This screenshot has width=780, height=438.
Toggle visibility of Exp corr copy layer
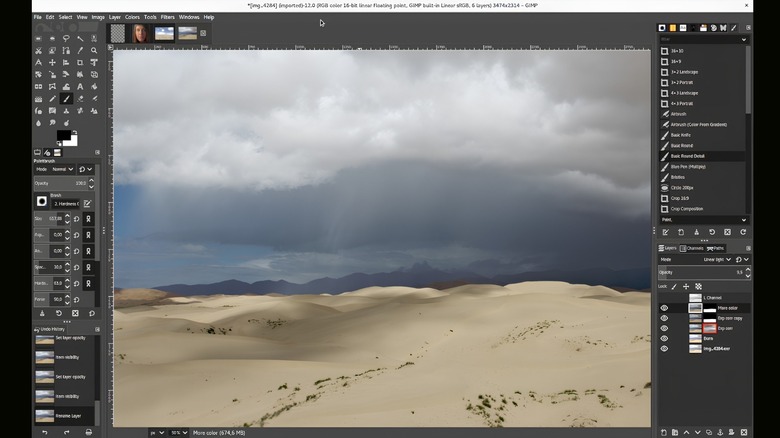[664, 318]
